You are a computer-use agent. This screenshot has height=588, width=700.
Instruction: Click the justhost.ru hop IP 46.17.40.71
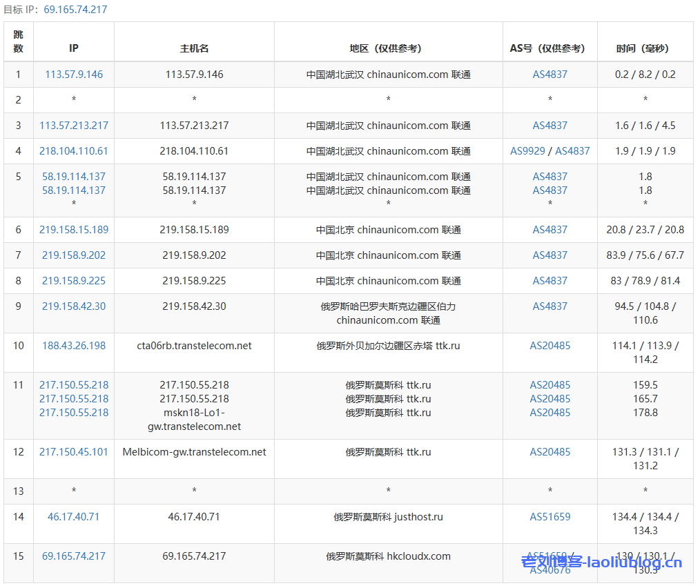click(73, 516)
